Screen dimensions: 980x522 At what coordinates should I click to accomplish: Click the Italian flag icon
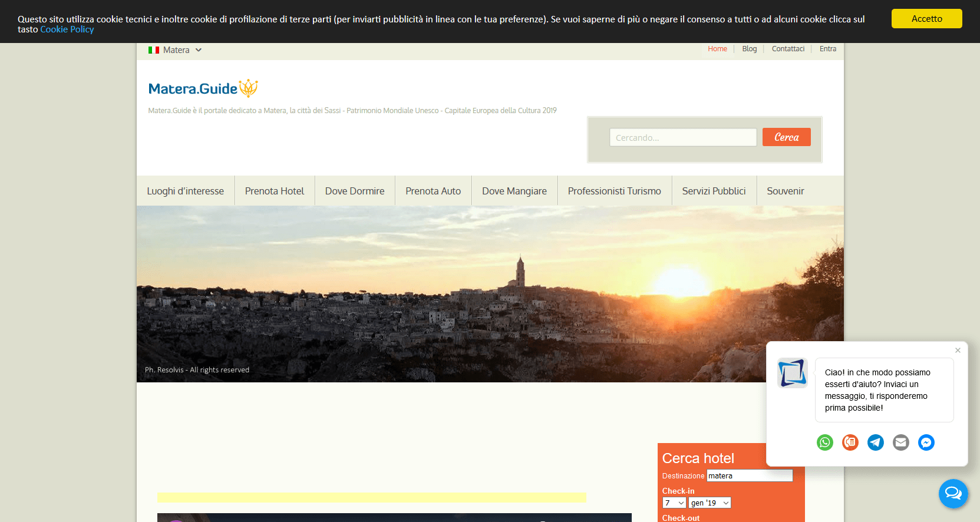click(154, 50)
